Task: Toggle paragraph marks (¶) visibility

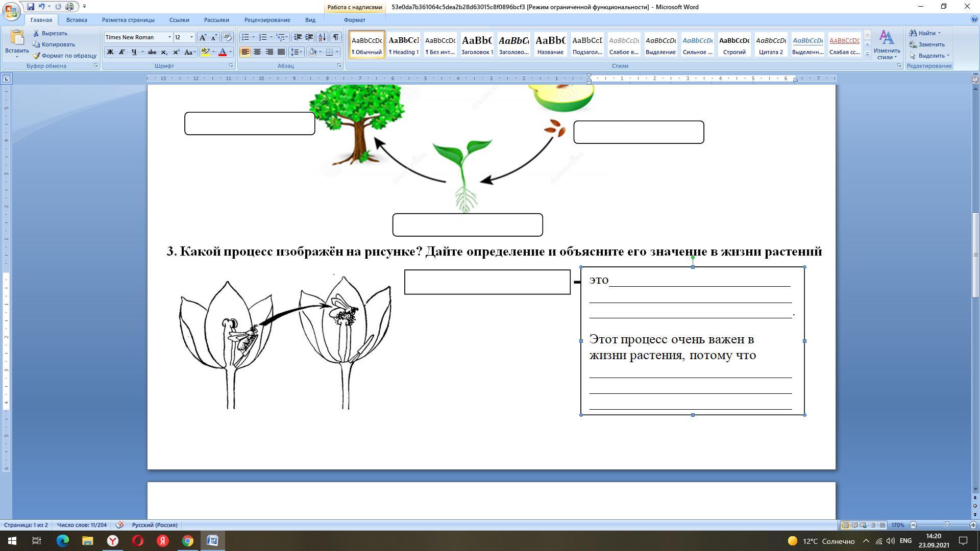Action: click(x=335, y=37)
